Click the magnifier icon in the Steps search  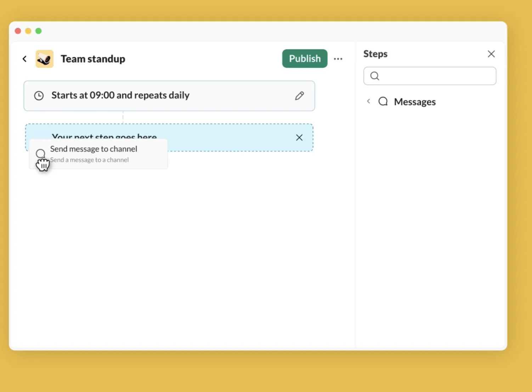[375, 76]
